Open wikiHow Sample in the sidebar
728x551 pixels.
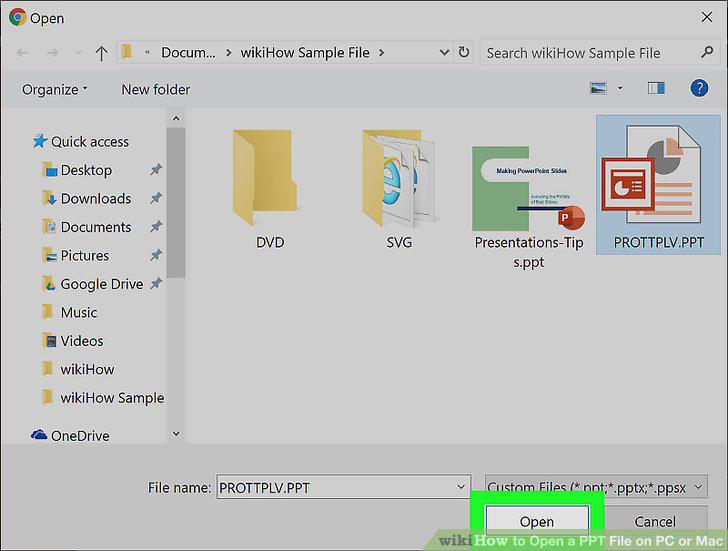(103, 397)
